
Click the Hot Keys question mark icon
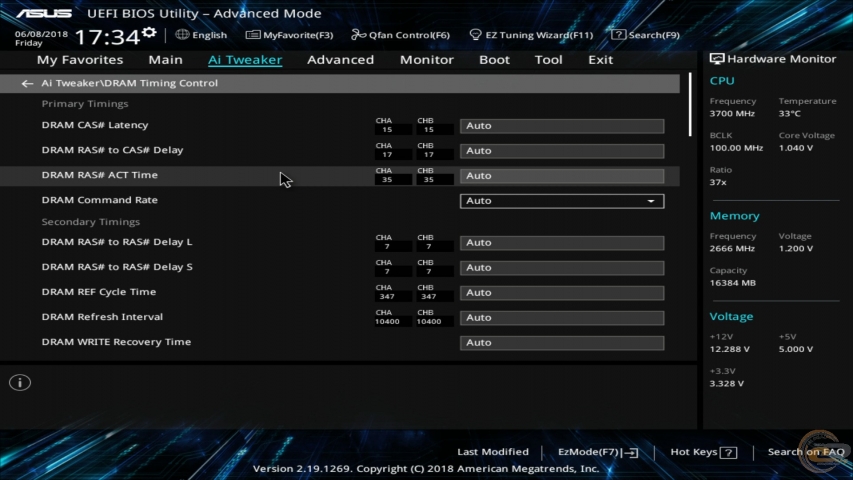click(x=728, y=452)
